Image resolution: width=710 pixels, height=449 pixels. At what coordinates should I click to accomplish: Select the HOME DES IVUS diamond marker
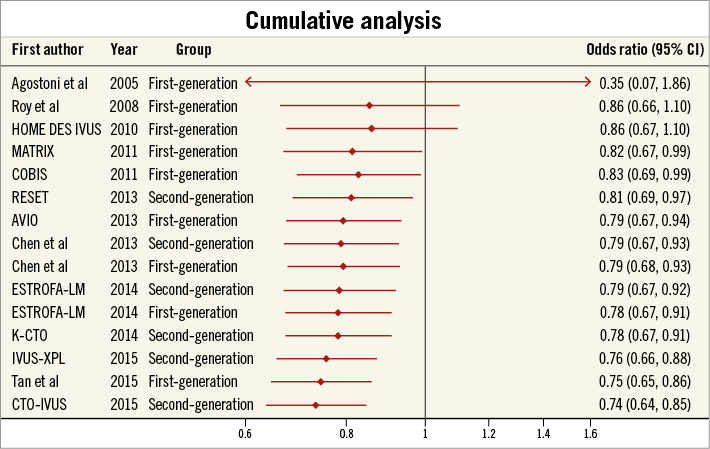371,128
